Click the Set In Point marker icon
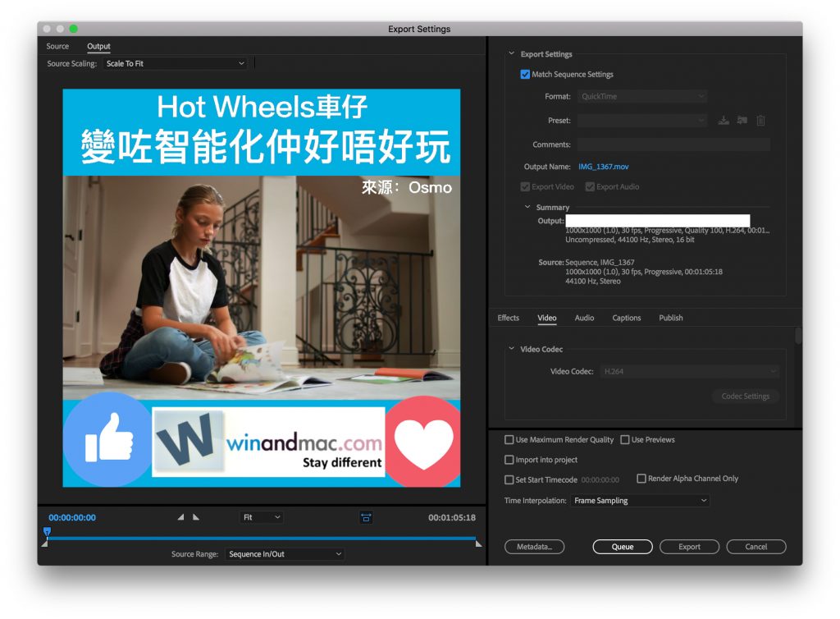The height and width of the screenshot is (619, 840). click(181, 517)
